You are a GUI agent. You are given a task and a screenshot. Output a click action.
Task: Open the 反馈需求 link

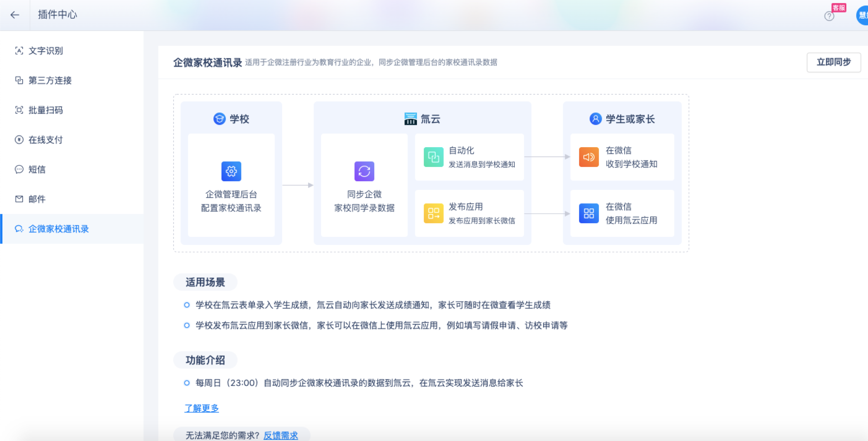[281, 435]
